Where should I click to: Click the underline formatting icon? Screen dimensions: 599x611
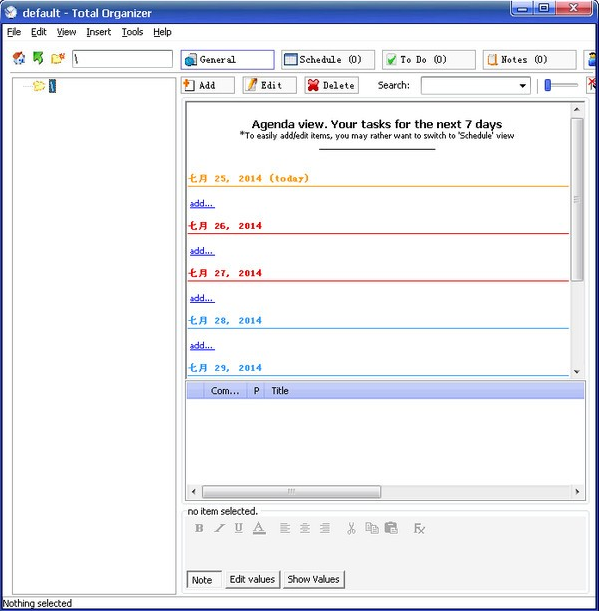[239, 528]
